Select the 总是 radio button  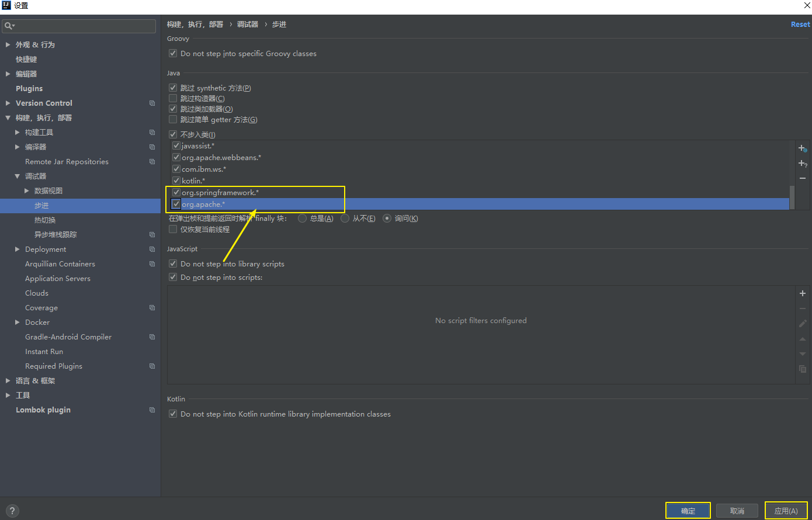[x=302, y=219]
